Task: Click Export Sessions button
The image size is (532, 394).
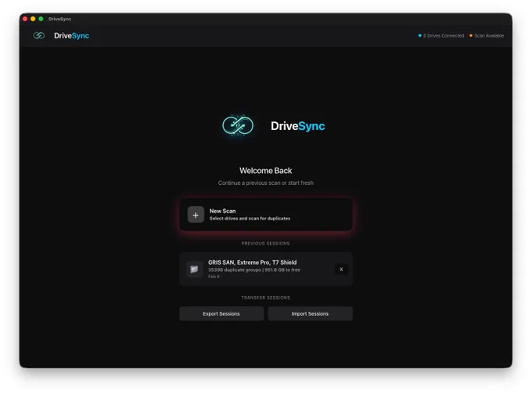Action: pyautogui.click(x=221, y=314)
